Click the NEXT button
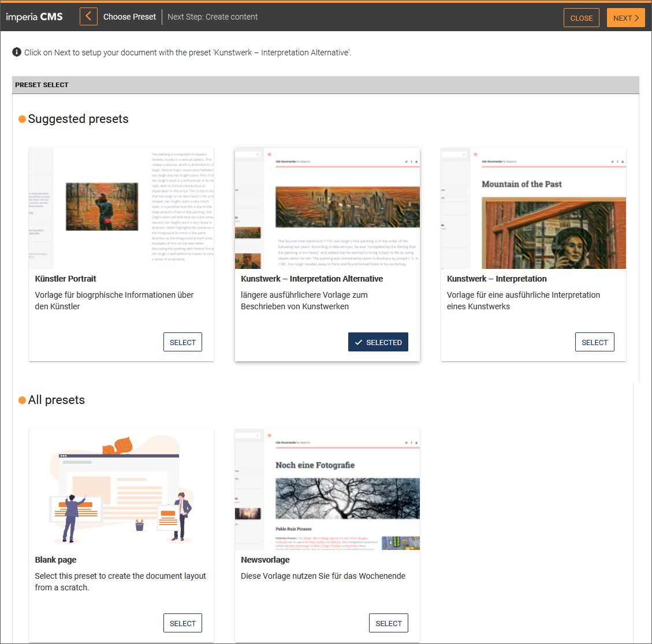The height and width of the screenshot is (644, 652). tap(626, 18)
